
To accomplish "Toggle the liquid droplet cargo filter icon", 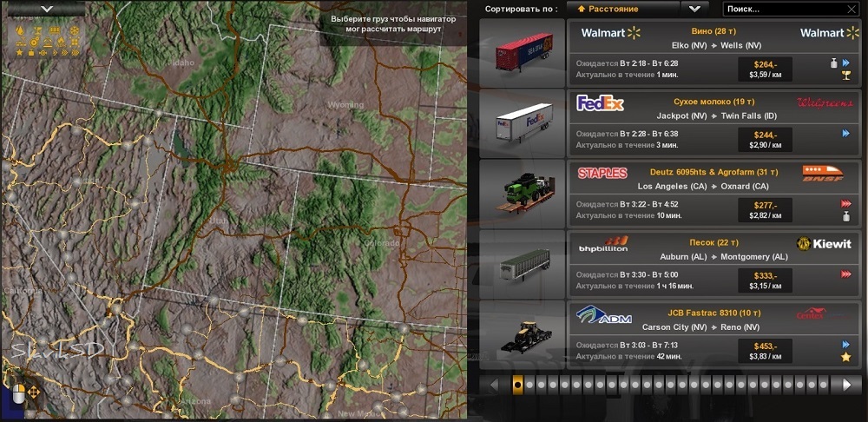I will (20, 30).
